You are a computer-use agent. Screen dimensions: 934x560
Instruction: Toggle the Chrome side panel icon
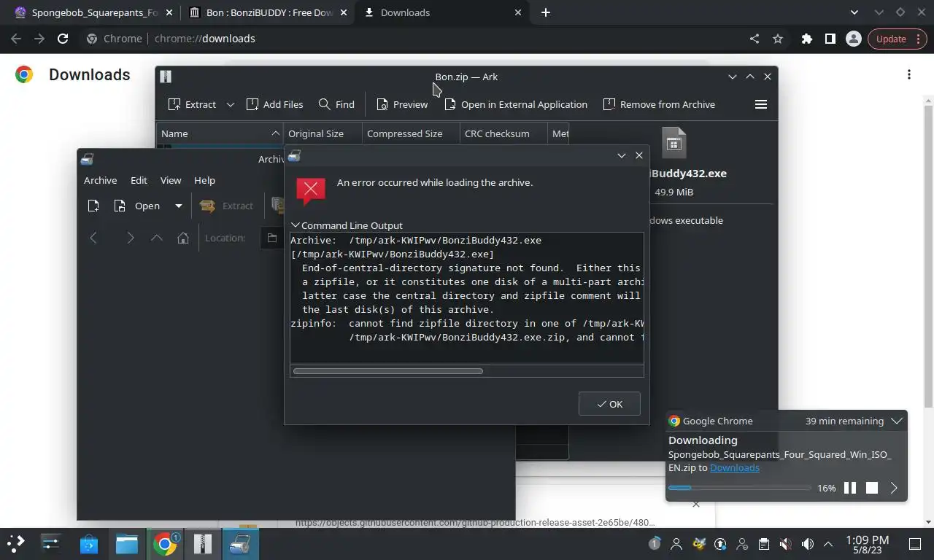tap(830, 39)
